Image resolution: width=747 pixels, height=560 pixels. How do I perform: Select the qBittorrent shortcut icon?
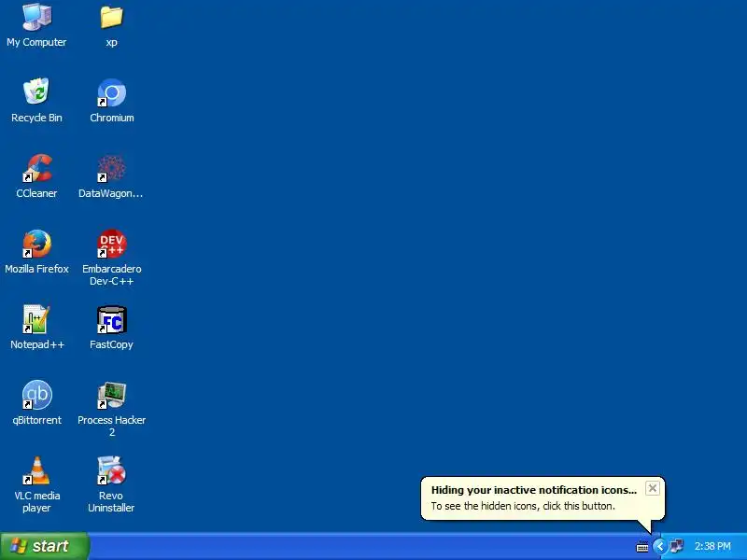(x=36, y=395)
